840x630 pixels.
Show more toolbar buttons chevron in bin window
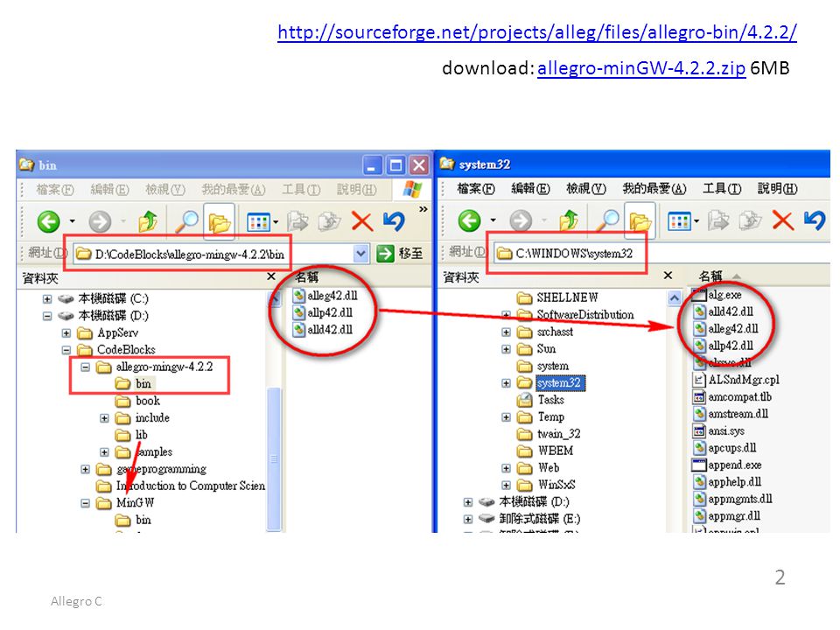(423, 209)
